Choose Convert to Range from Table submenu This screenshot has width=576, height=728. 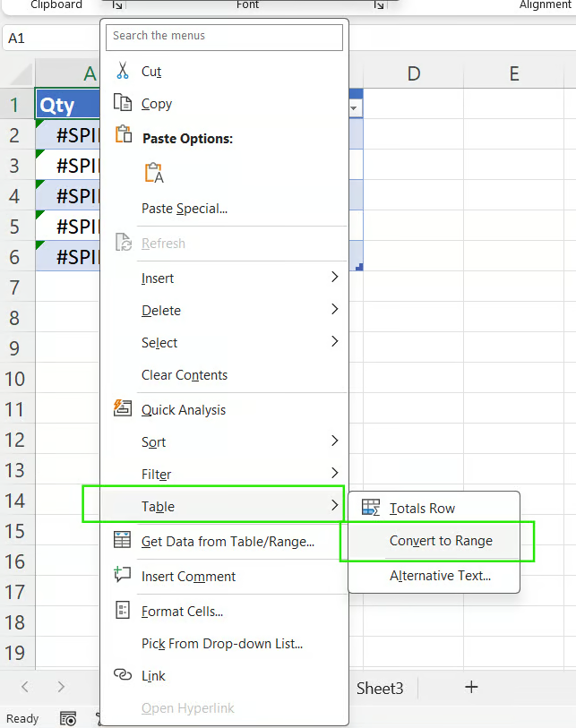pos(441,541)
